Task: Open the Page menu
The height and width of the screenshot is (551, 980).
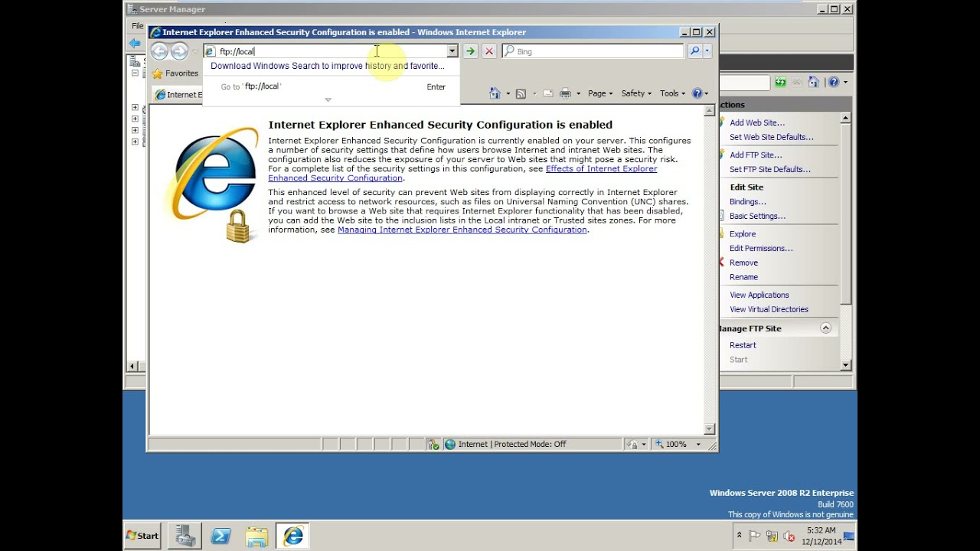Action: click(x=600, y=93)
